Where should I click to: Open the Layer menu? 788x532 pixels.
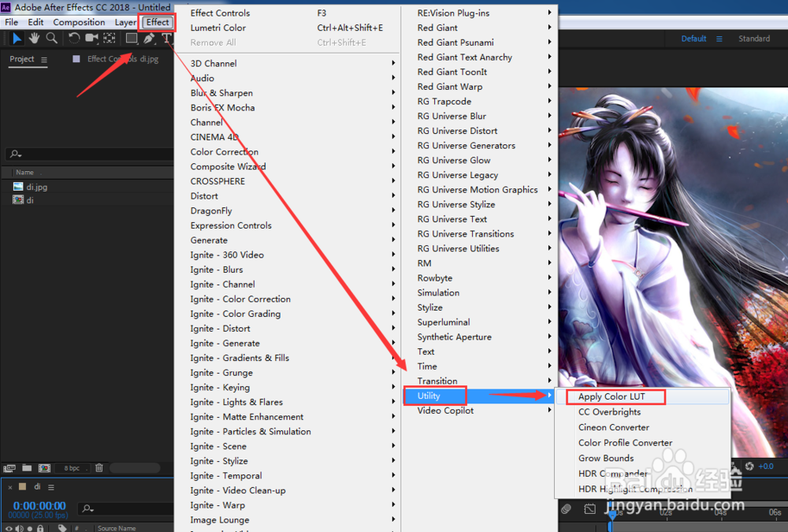125,22
